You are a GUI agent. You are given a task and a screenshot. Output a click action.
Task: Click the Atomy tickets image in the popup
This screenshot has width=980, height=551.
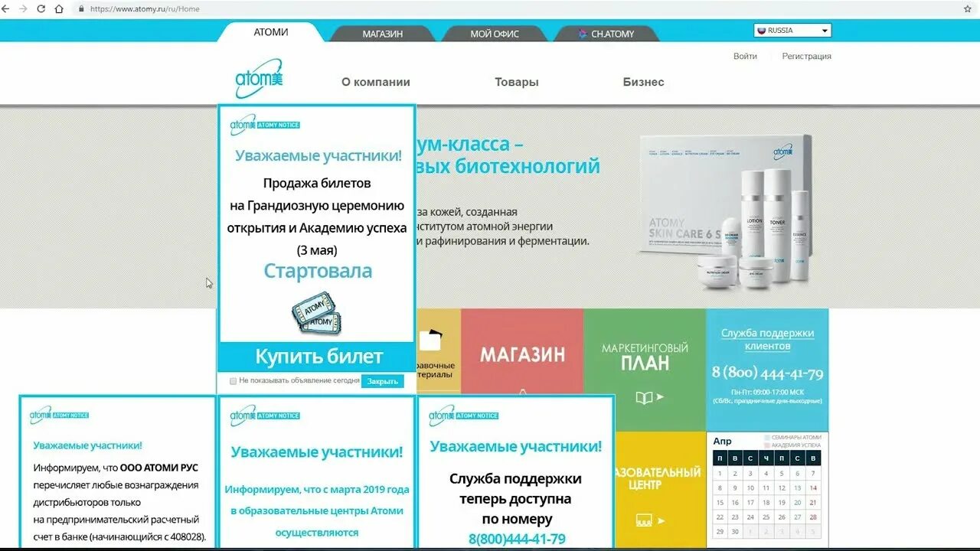tap(315, 312)
